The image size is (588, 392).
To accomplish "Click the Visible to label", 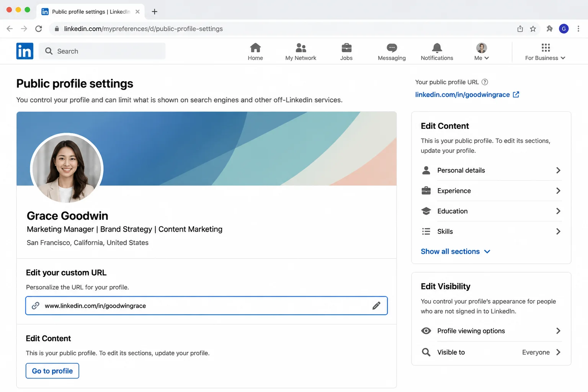I will pyautogui.click(x=451, y=352).
